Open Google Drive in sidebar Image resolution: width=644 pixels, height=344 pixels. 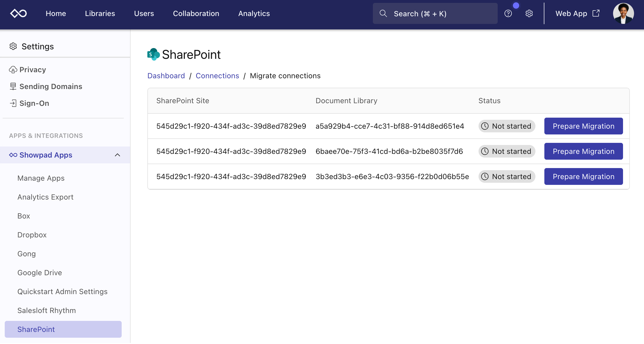click(40, 273)
